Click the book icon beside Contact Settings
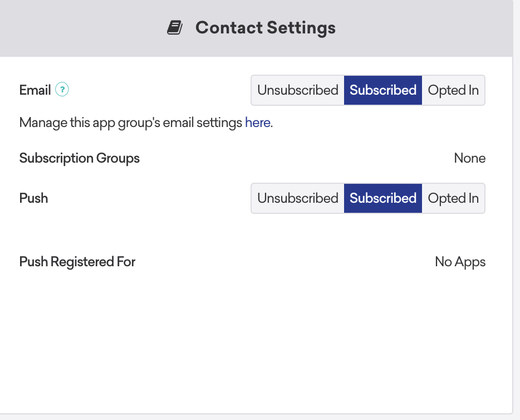 pyautogui.click(x=174, y=26)
